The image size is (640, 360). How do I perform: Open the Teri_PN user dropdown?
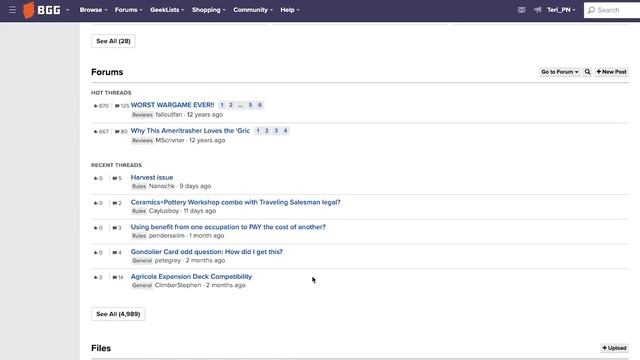point(561,10)
